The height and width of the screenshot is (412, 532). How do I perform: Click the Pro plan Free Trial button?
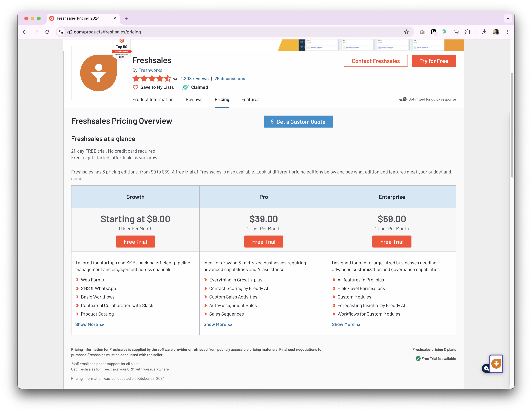click(x=264, y=242)
